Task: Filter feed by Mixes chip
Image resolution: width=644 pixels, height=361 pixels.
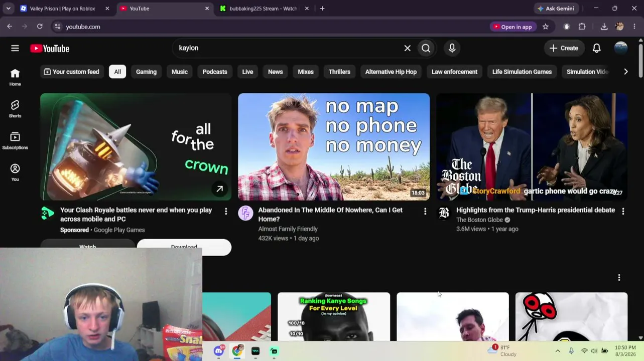Action: click(x=306, y=72)
